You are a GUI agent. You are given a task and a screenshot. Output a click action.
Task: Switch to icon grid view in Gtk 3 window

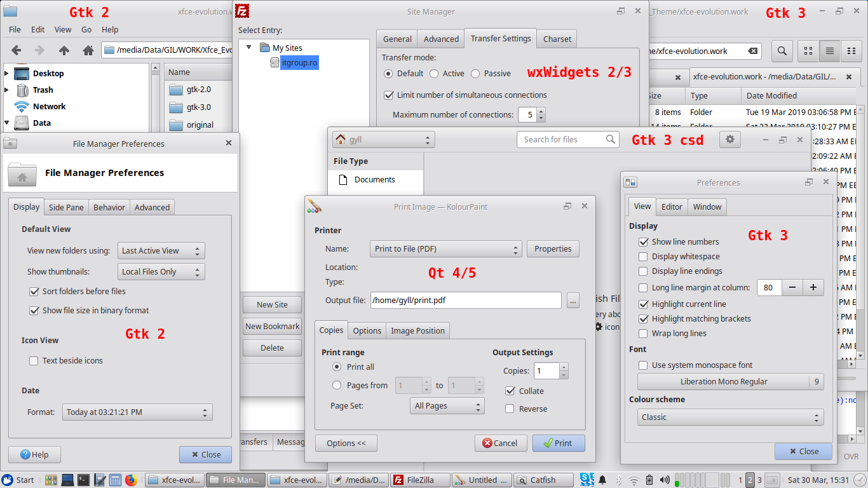pyautogui.click(x=808, y=51)
